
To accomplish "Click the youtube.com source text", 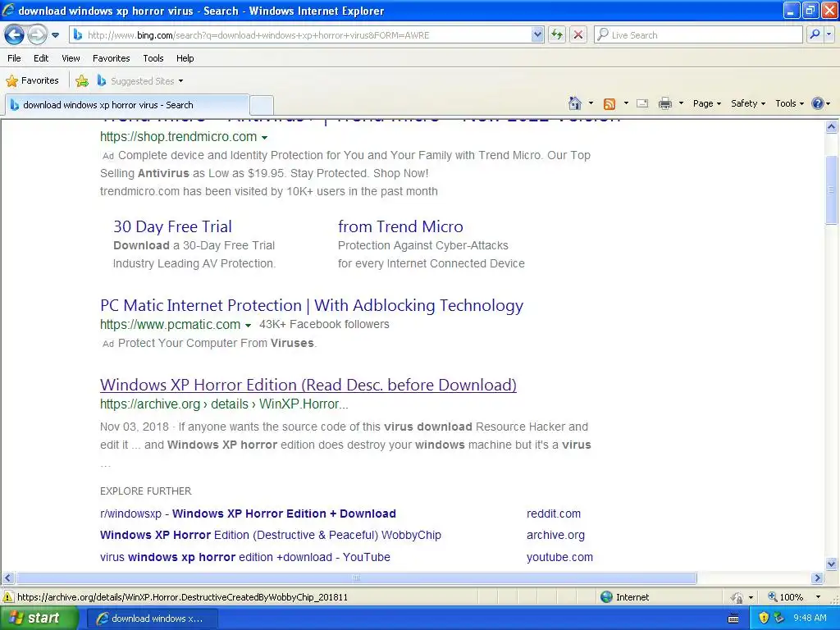I will point(559,557).
